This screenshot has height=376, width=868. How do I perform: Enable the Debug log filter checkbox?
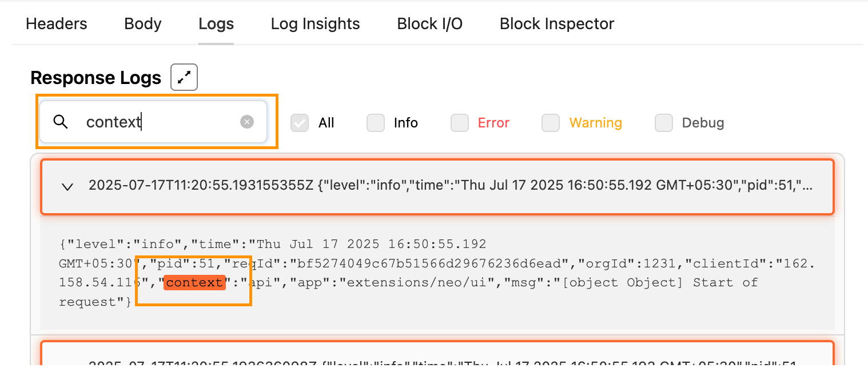tap(664, 123)
